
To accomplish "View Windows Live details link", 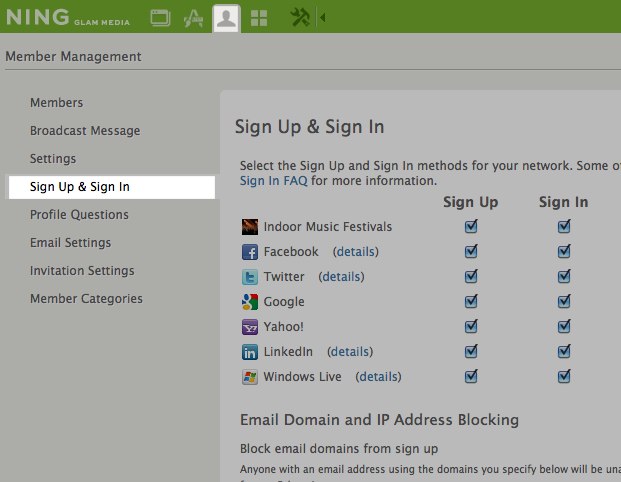I will coord(378,377).
